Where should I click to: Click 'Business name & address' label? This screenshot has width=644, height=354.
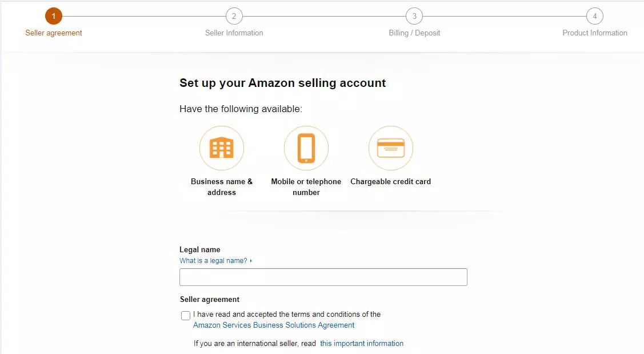click(x=222, y=186)
